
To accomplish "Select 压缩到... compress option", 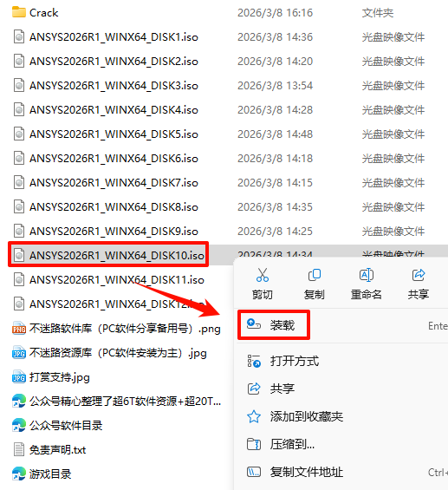I will click(x=292, y=444).
